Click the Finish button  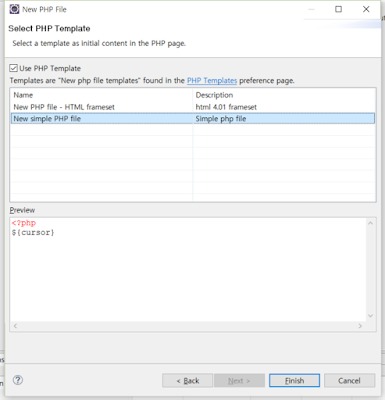(x=294, y=380)
